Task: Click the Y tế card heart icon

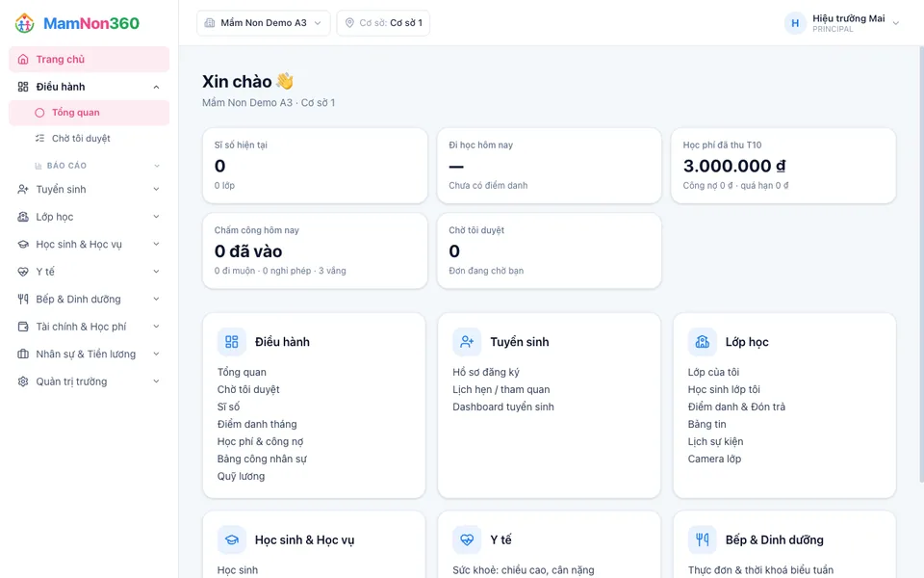Action: pos(467,539)
